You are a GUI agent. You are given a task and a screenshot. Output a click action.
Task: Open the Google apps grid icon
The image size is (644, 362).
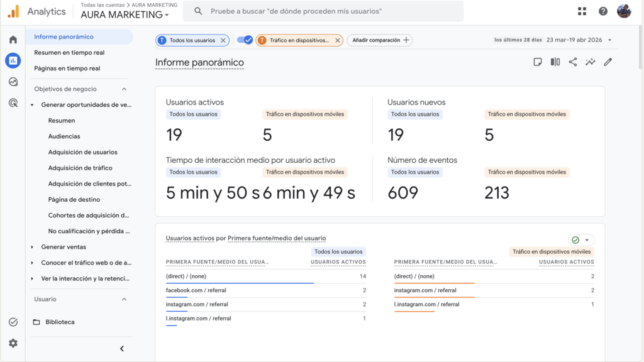point(582,11)
